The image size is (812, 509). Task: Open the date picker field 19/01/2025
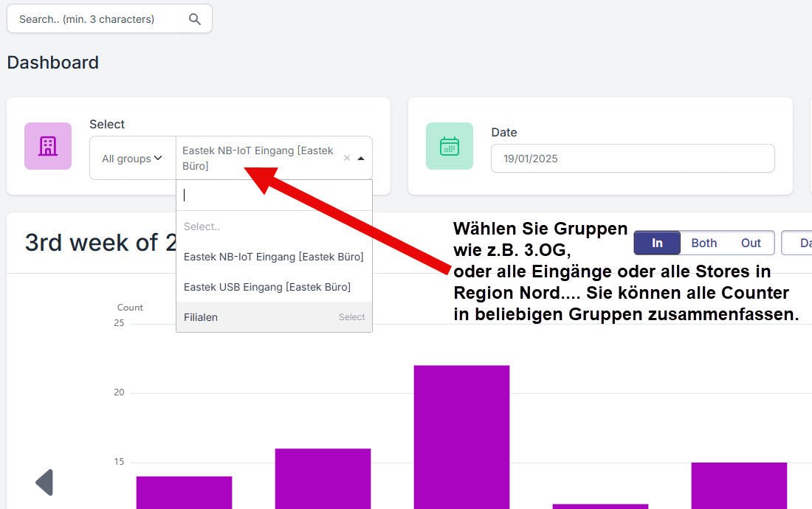pyautogui.click(x=633, y=159)
